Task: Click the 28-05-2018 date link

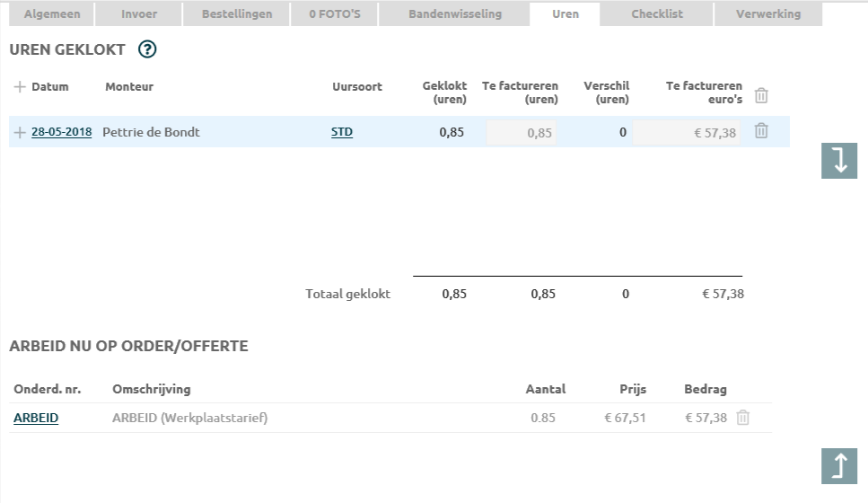Action: coord(61,132)
